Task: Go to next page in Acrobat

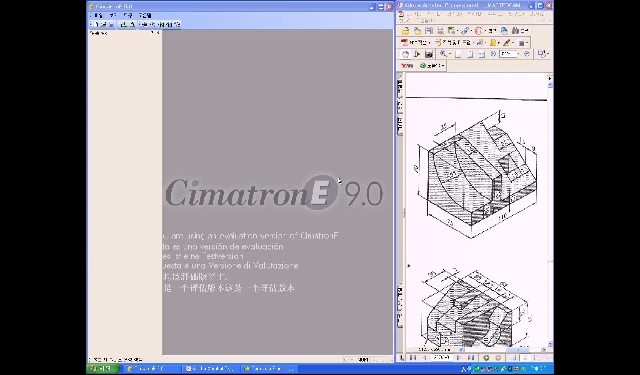Action: point(459,358)
